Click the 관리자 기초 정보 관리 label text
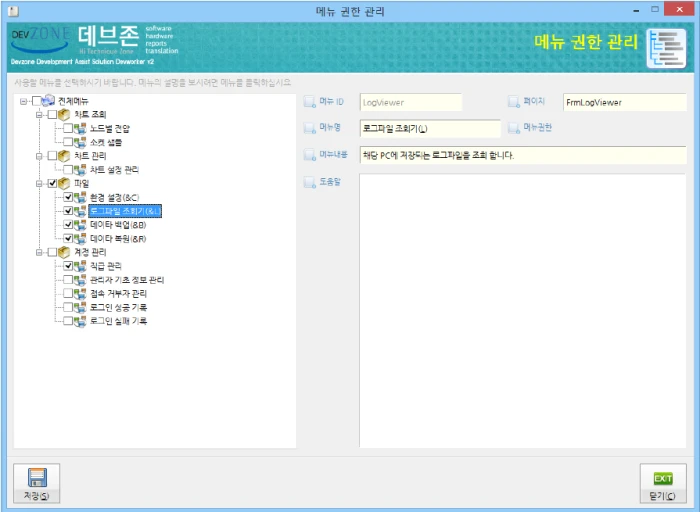Viewport: 700px width, 512px height. coord(127,280)
